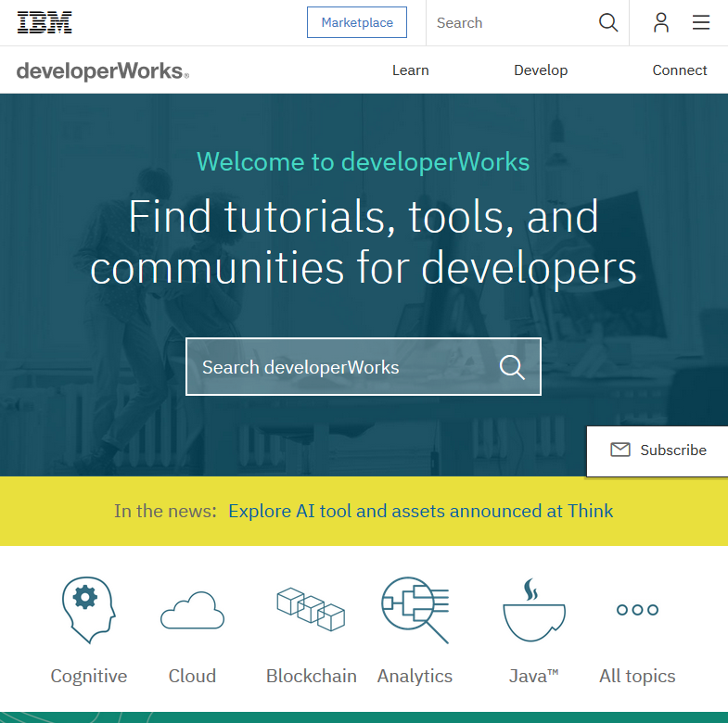Open the user profile icon
Image resolution: width=728 pixels, height=723 pixels.
661,22
